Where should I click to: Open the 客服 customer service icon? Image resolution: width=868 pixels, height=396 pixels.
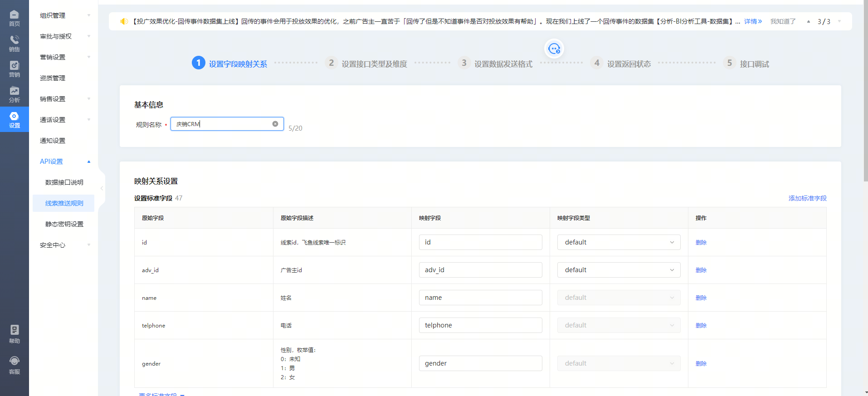(x=14, y=365)
